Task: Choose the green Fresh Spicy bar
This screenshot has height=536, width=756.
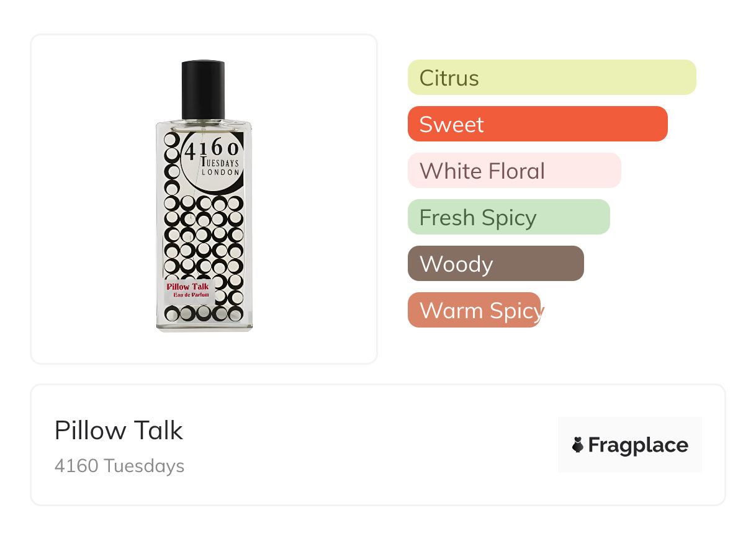Action: (x=508, y=217)
